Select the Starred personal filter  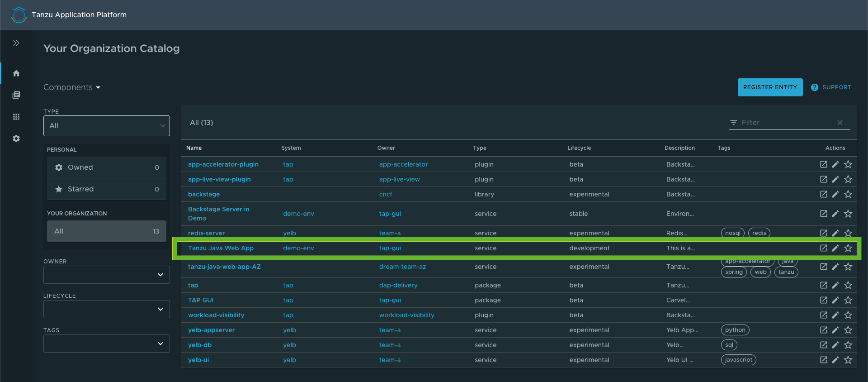click(x=107, y=189)
